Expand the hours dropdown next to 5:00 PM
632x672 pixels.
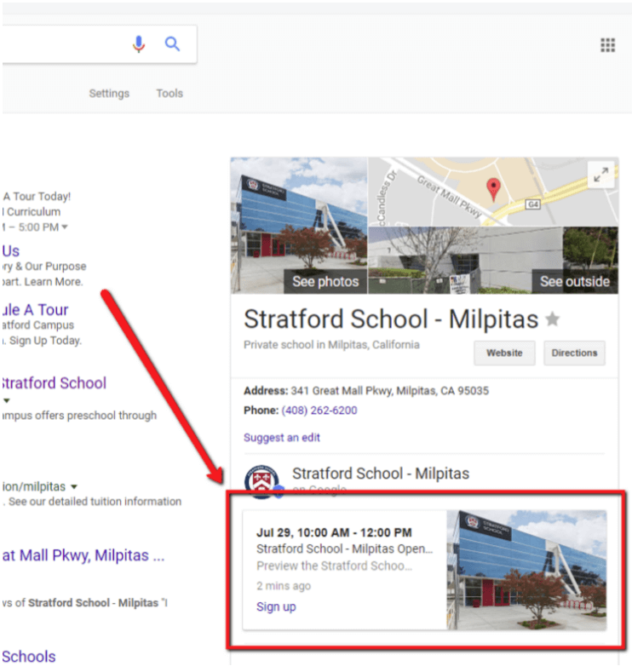[x=65, y=227]
